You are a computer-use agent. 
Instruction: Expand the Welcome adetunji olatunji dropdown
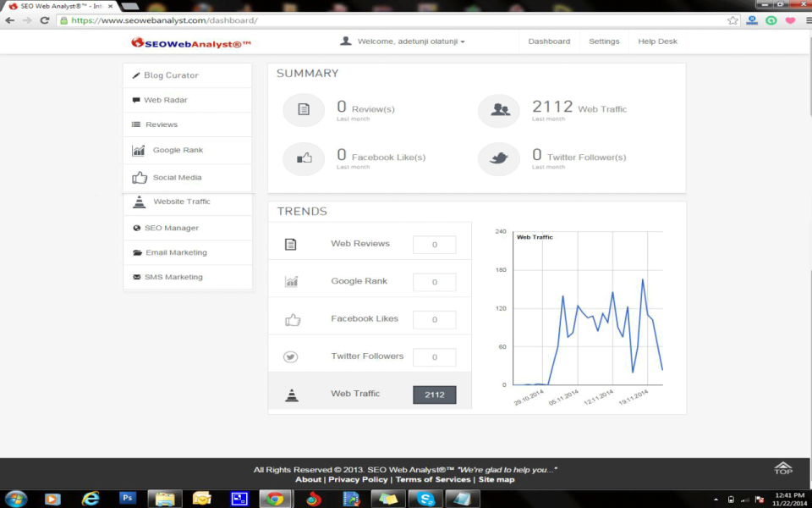[406, 40]
